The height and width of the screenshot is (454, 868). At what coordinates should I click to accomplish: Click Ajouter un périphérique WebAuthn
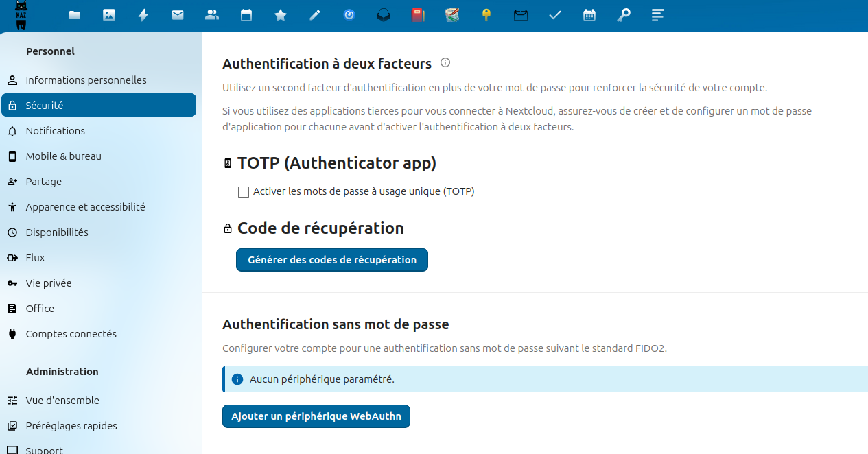tap(316, 416)
